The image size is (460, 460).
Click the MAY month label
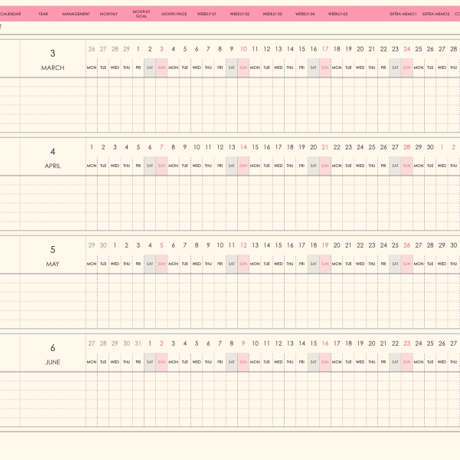[53, 264]
